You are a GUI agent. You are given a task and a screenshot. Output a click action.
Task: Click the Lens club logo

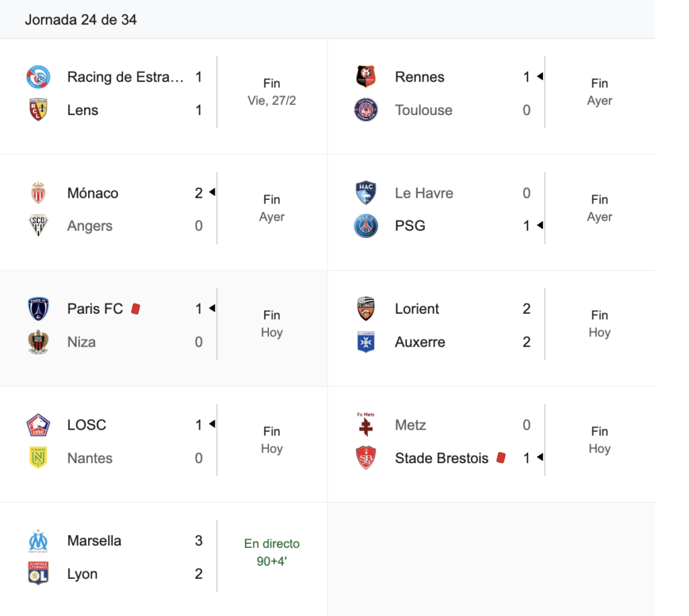(x=38, y=110)
